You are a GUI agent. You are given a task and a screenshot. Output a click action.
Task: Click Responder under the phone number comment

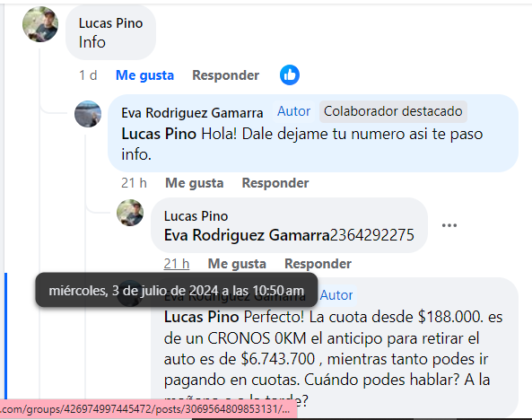click(x=318, y=264)
